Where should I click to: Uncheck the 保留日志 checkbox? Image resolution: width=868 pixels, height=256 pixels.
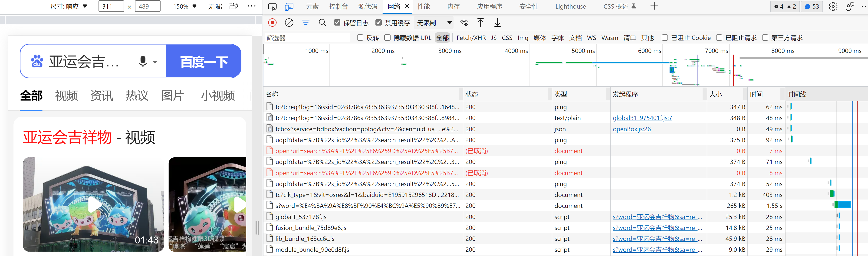(337, 23)
